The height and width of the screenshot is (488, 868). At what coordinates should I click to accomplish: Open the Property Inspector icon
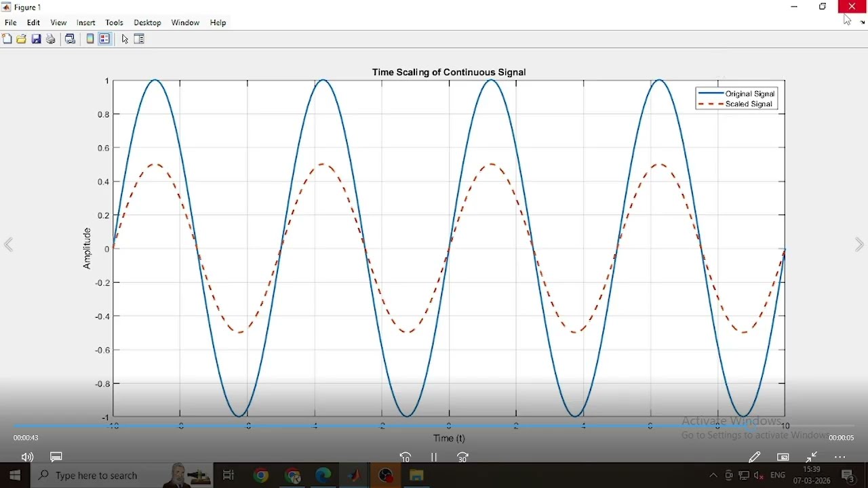click(x=140, y=39)
